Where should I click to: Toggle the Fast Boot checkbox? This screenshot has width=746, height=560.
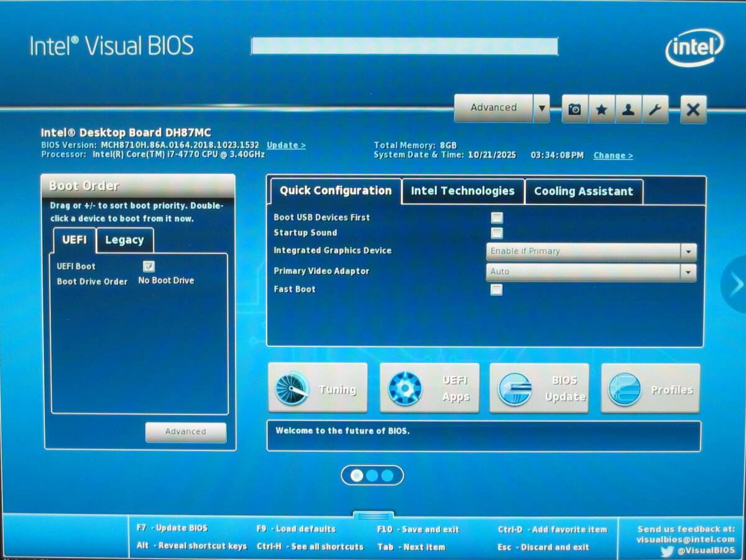coord(497,289)
